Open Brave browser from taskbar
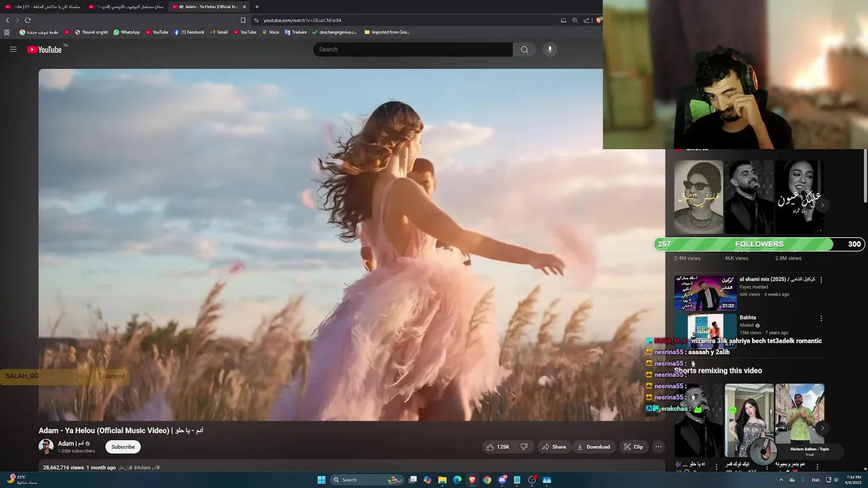Viewport: 868px width, 488px height. (472, 480)
